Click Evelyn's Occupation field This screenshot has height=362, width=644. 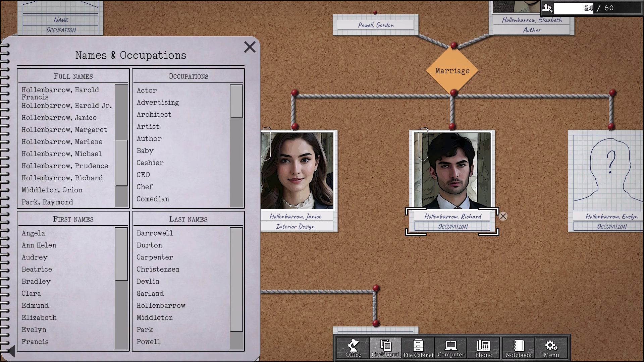(x=611, y=227)
